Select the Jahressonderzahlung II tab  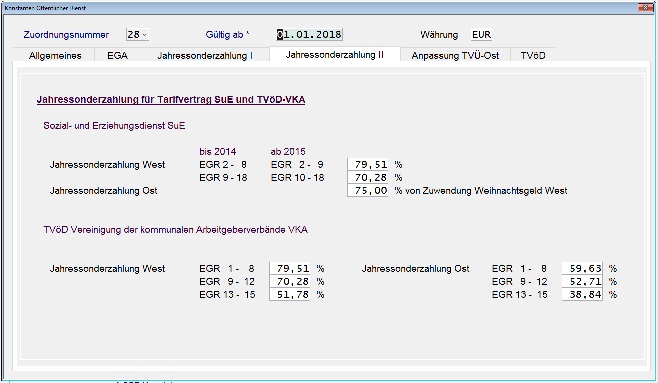tap(334, 55)
